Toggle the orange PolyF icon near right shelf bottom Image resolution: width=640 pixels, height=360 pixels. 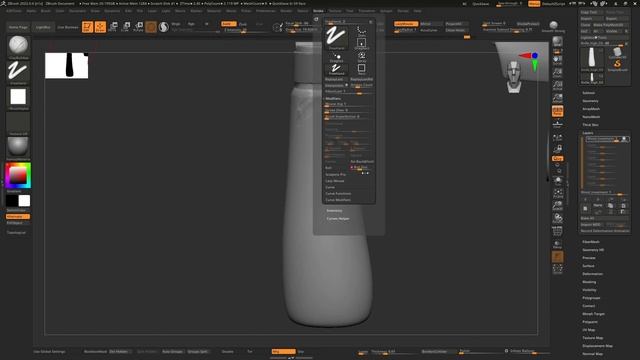tap(558, 257)
